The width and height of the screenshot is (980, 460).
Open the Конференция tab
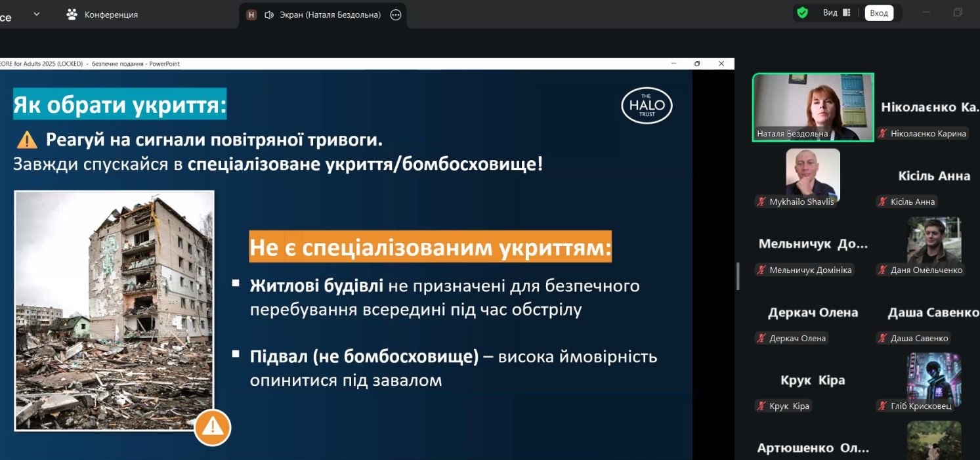pyautogui.click(x=102, y=14)
